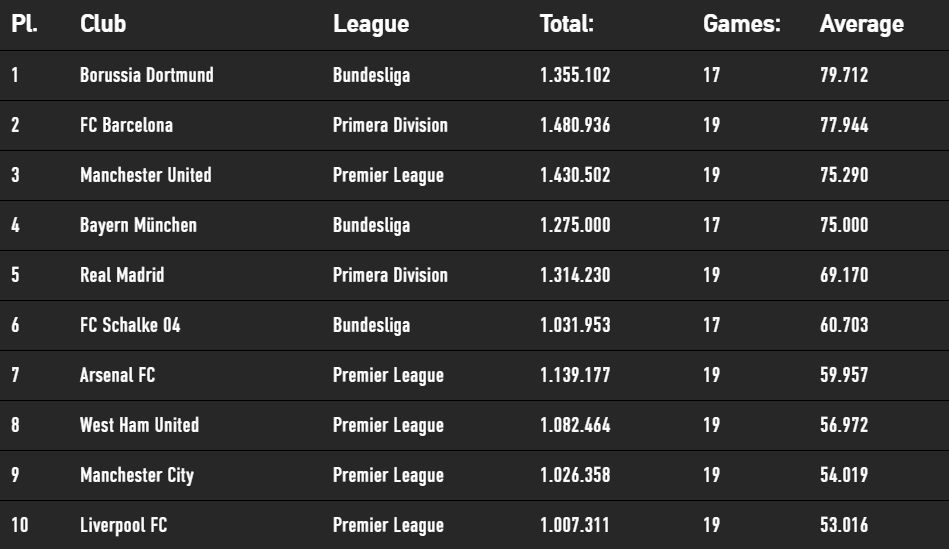Open Real Madrid club entry
This screenshot has height=549, width=949.
[x=122, y=275]
